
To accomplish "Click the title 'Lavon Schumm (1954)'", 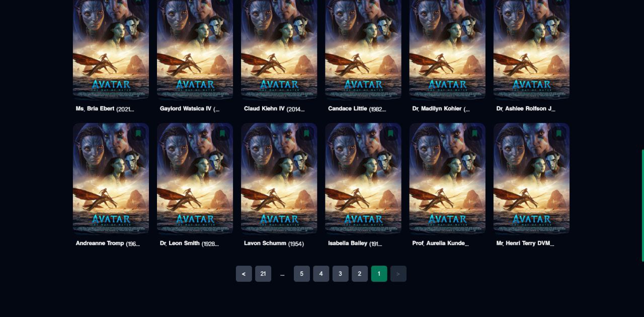I will pyautogui.click(x=274, y=243).
